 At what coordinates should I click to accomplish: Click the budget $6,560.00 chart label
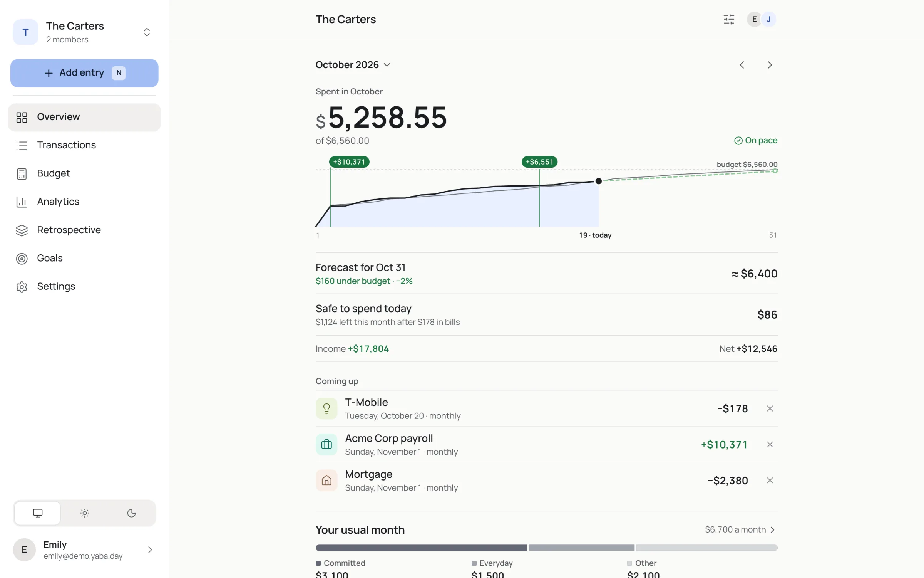point(747,165)
